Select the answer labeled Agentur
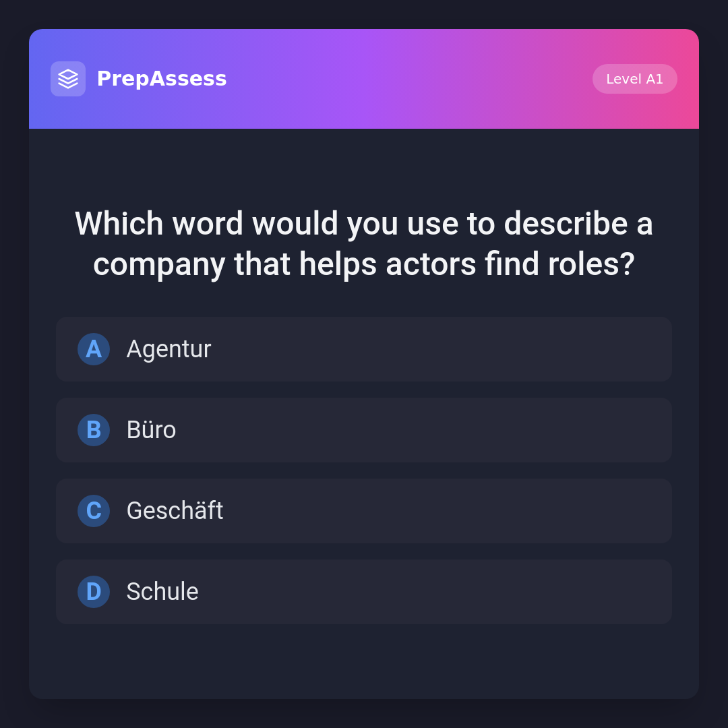The height and width of the screenshot is (728, 728). pos(169,349)
